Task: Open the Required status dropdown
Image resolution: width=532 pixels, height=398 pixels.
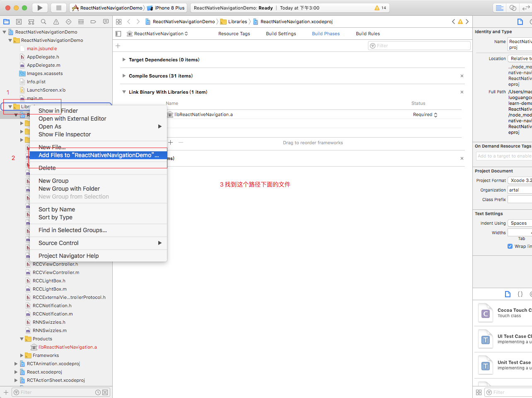Action: tap(425, 114)
